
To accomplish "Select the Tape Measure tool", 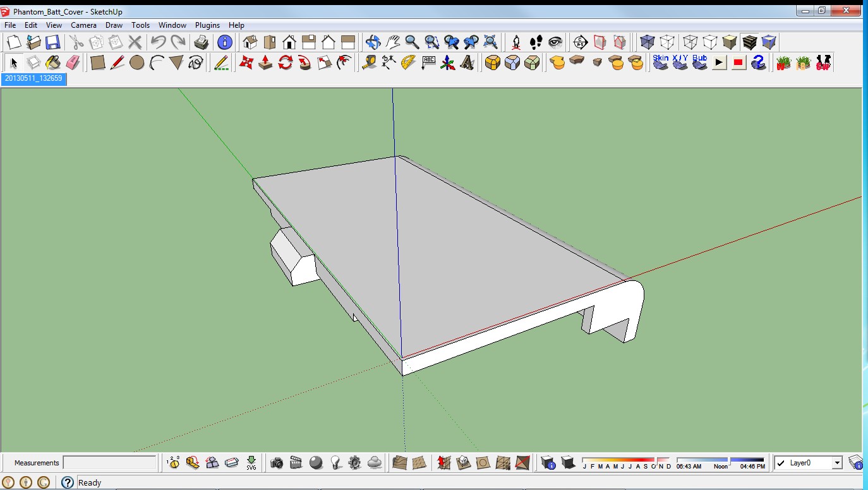I will (x=370, y=63).
